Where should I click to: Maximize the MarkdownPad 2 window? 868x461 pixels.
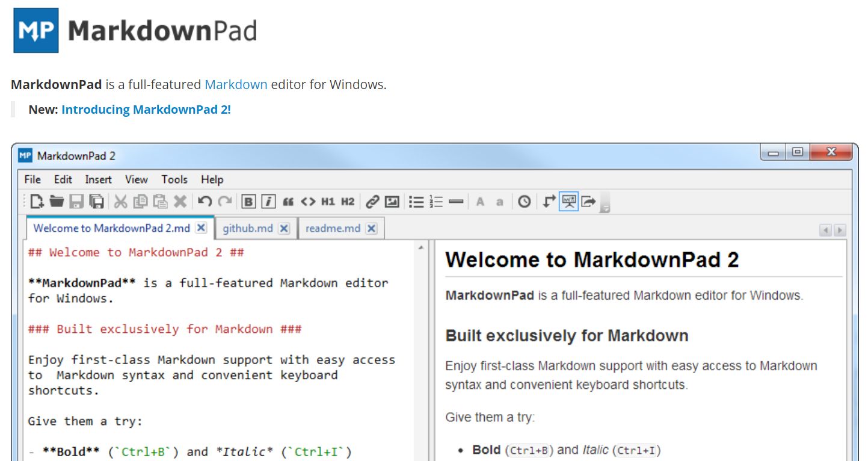(x=798, y=153)
